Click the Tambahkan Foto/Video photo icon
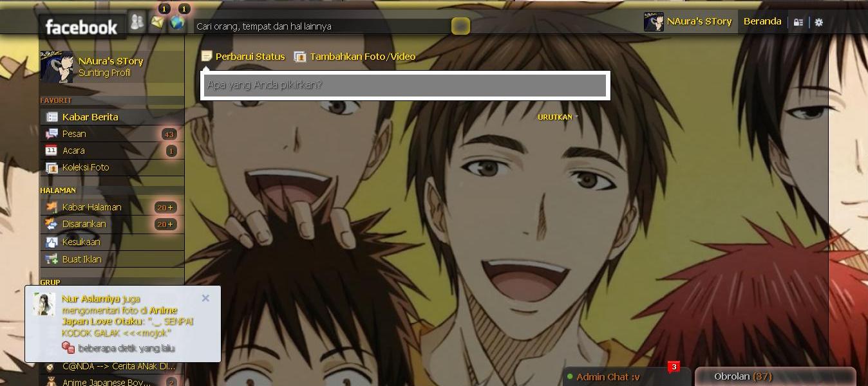The width and height of the screenshot is (868, 386). [x=300, y=57]
